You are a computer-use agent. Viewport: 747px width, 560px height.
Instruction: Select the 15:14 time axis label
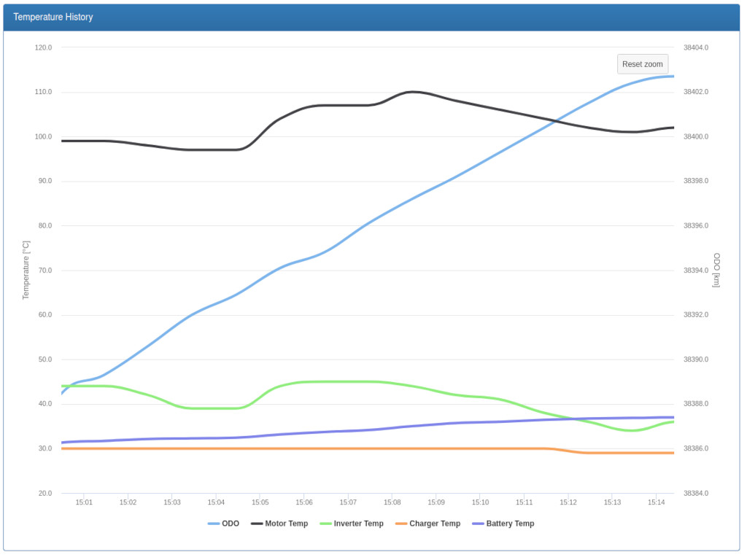[x=656, y=502]
